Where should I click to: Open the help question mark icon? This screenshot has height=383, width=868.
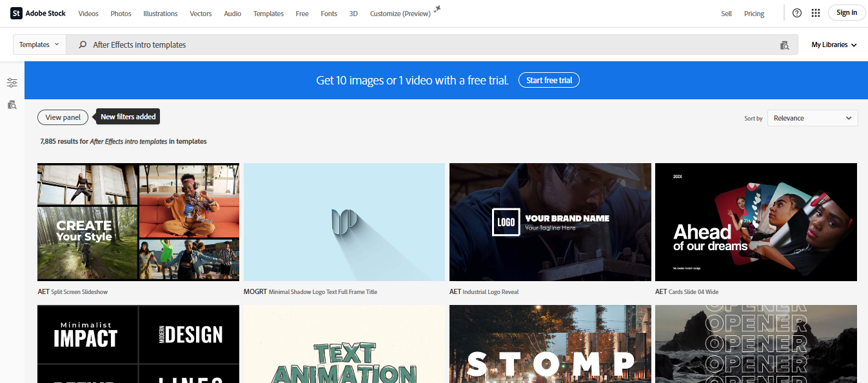coord(796,12)
